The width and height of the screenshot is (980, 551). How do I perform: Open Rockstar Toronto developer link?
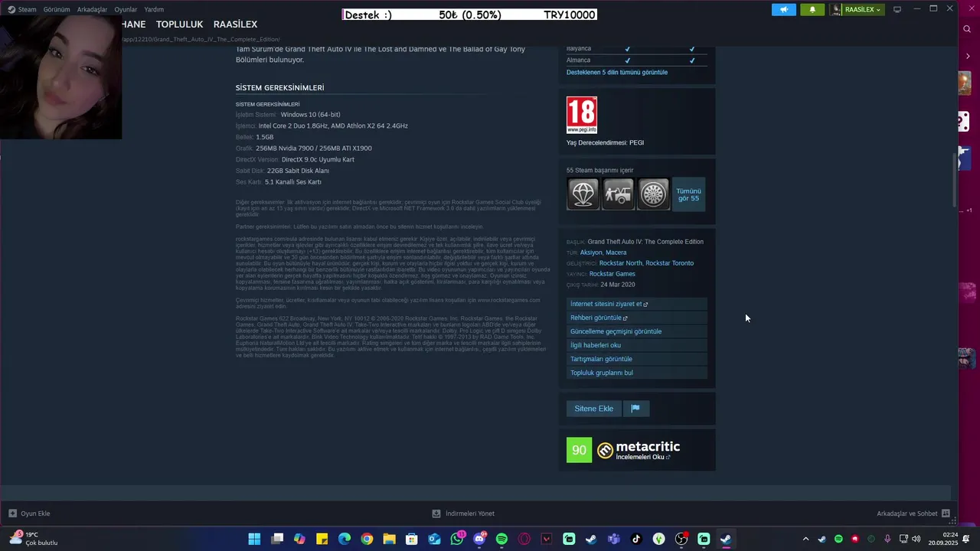coord(669,263)
